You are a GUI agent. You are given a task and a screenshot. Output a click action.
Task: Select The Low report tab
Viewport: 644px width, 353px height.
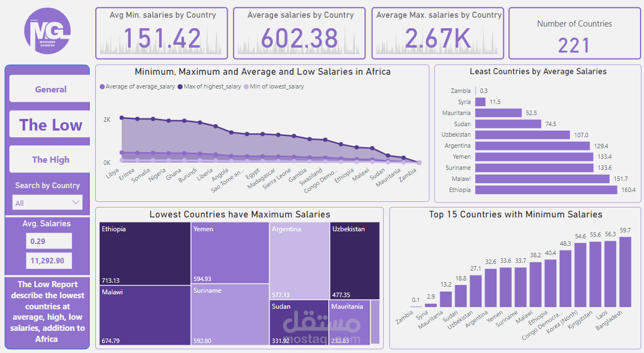[50, 124]
